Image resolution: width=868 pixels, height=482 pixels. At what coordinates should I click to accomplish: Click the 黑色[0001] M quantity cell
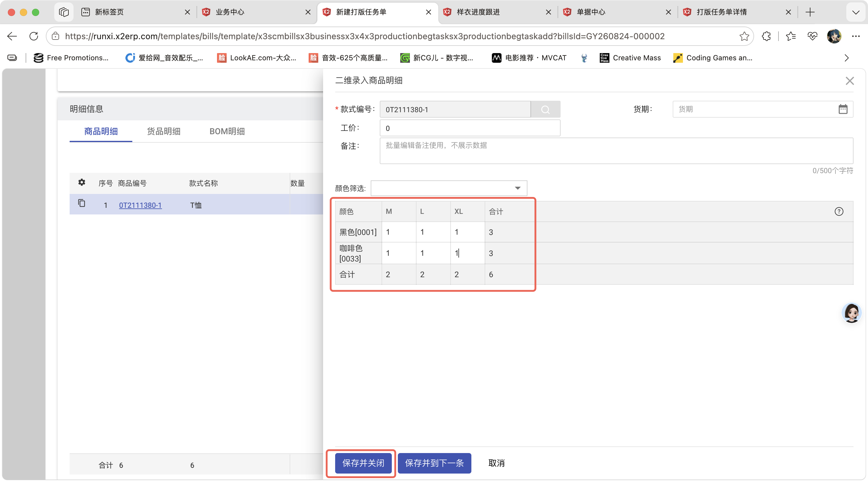pyautogui.click(x=399, y=232)
